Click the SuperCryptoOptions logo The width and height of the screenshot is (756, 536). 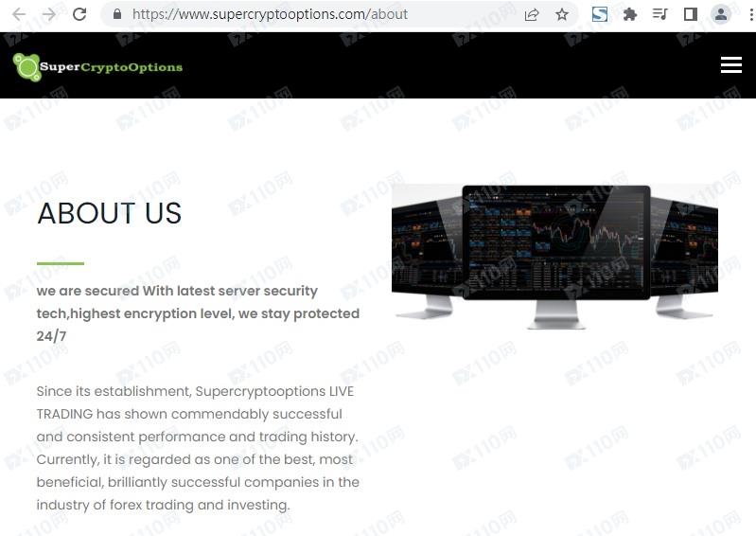pyautogui.click(x=97, y=67)
